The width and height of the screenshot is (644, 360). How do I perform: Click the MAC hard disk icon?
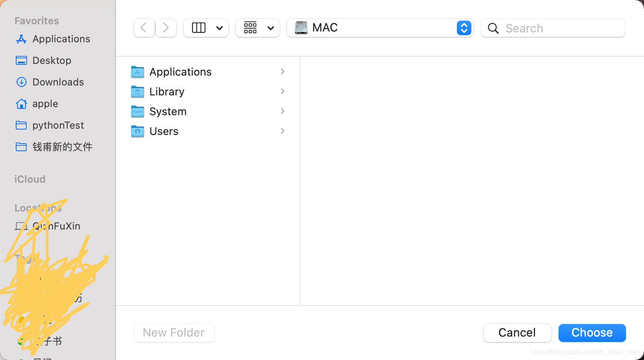301,28
